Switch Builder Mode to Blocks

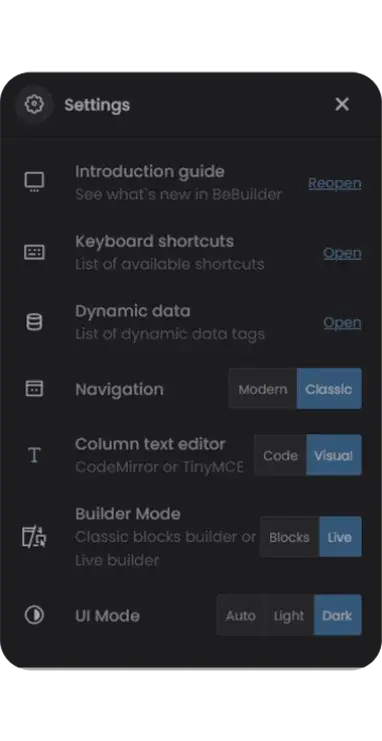point(289,537)
